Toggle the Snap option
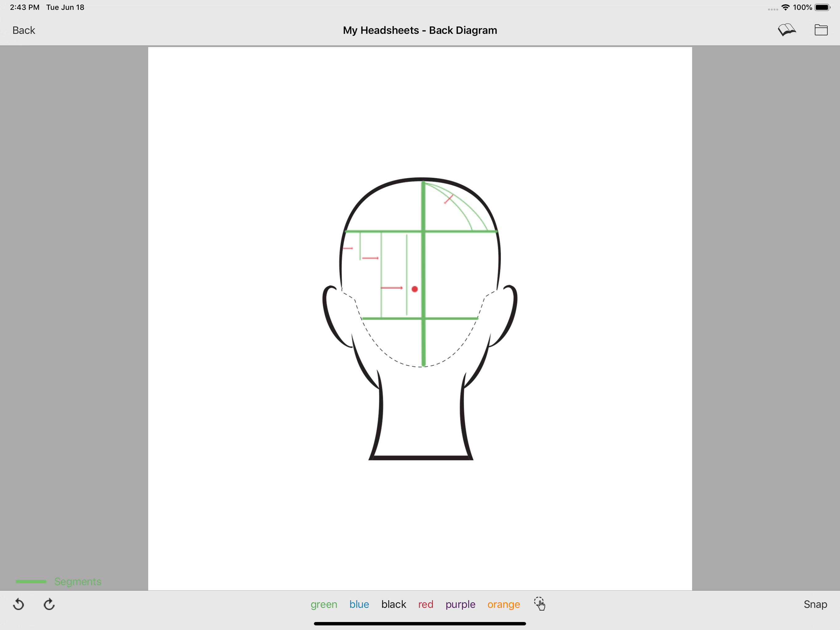This screenshot has height=630, width=840. click(815, 604)
